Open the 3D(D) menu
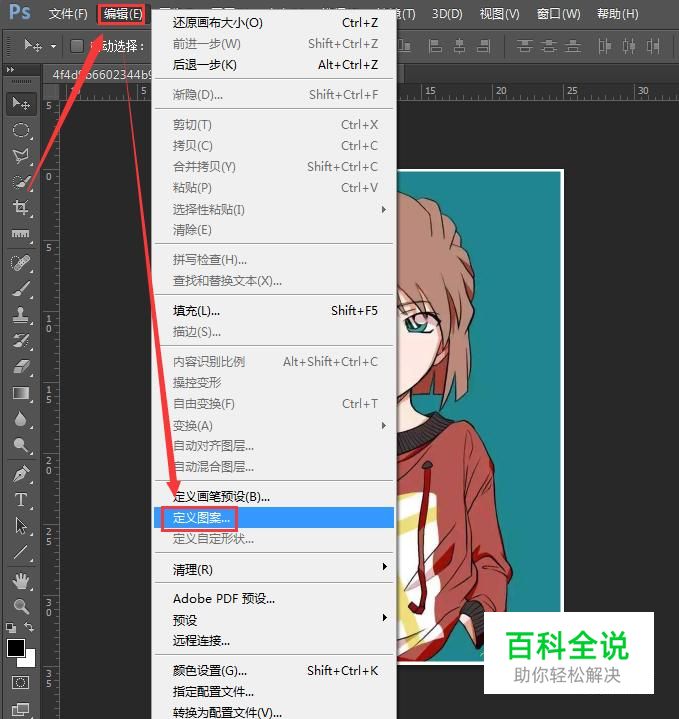The width and height of the screenshot is (679, 719). (447, 14)
